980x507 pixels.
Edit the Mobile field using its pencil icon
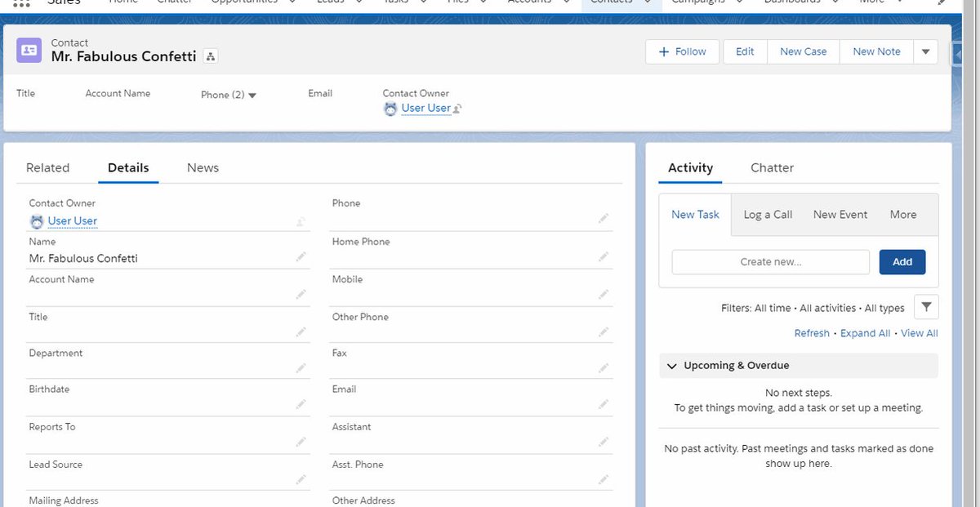click(604, 294)
